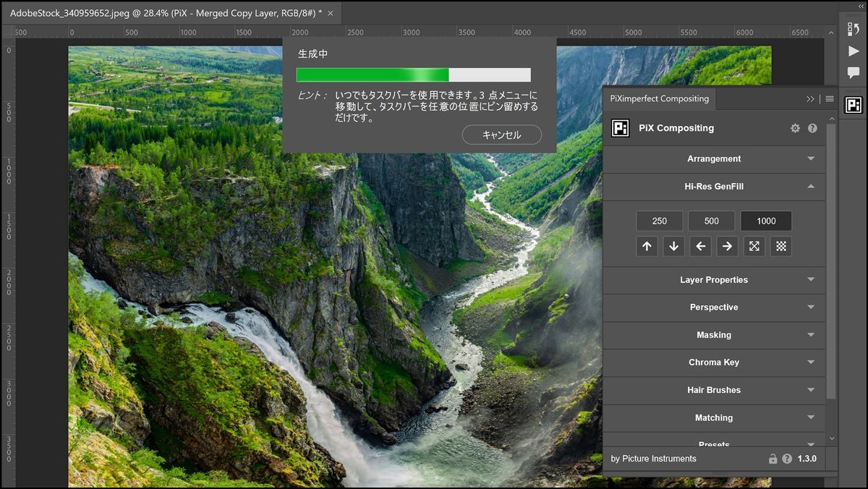Viewport: 868px width, 489px height.
Task: Expand the Hair Brushes section
Action: pyautogui.click(x=714, y=390)
